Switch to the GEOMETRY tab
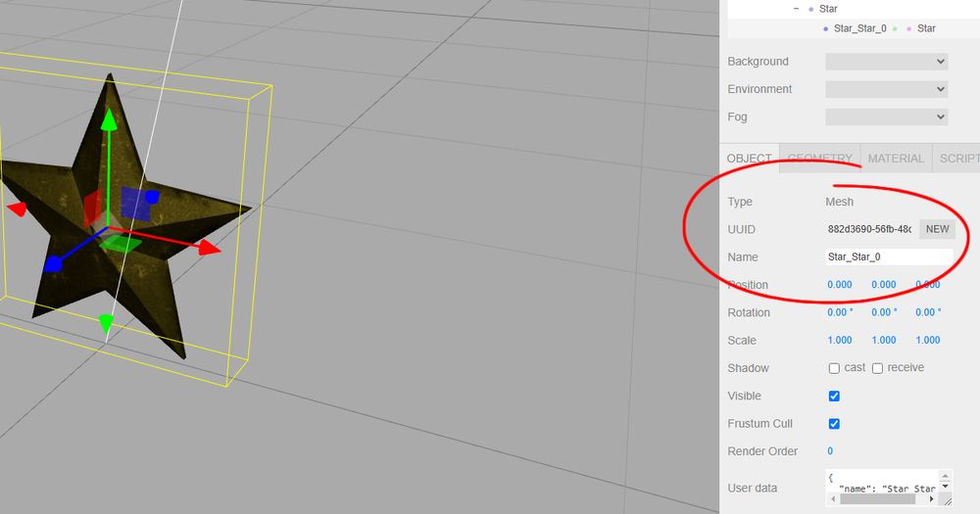Screen dimensions: 980x514 819,159
